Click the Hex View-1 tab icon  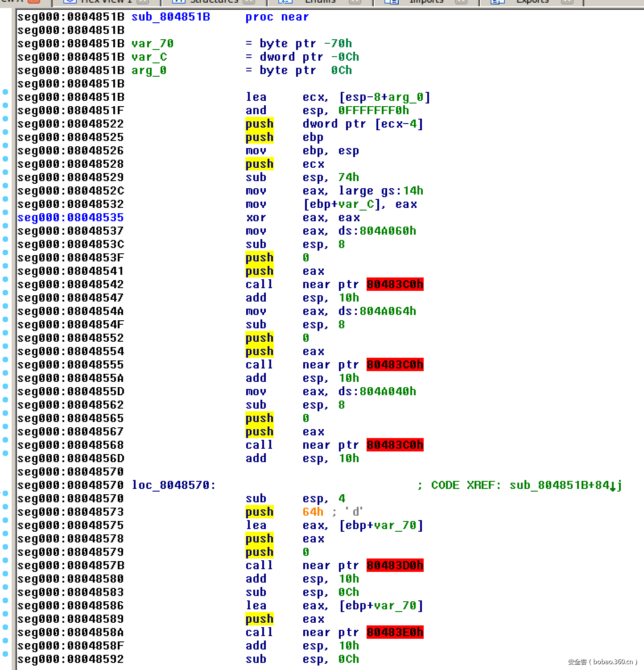tap(69, 2)
